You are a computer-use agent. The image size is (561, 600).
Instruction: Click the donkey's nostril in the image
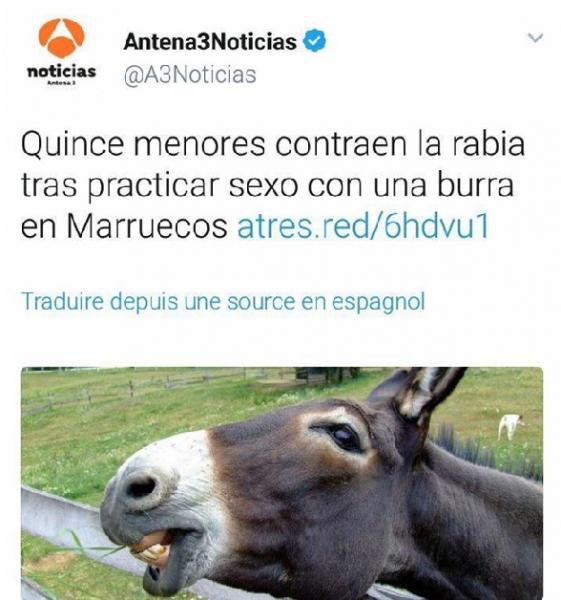[141, 487]
